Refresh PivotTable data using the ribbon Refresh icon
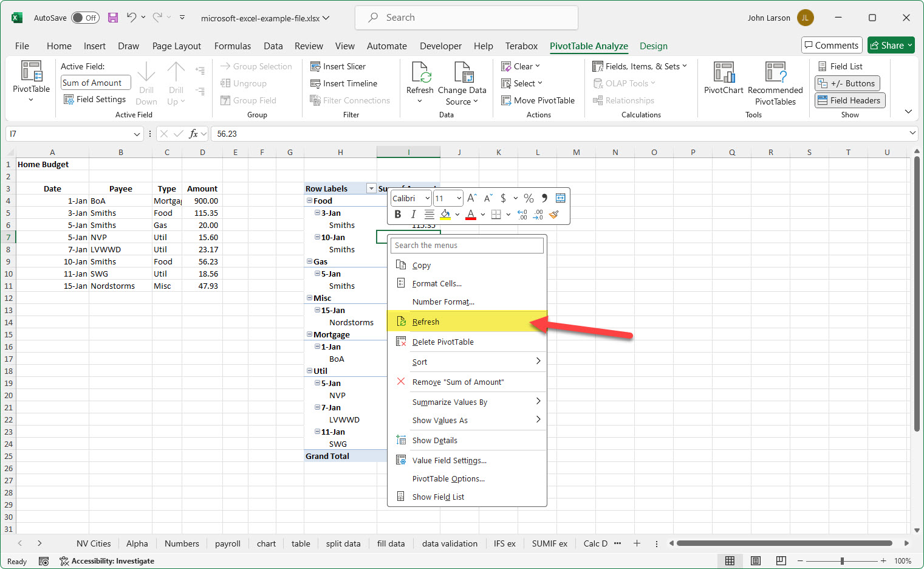The height and width of the screenshot is (569, 924). pyautogui.click(x=420, y=79)
